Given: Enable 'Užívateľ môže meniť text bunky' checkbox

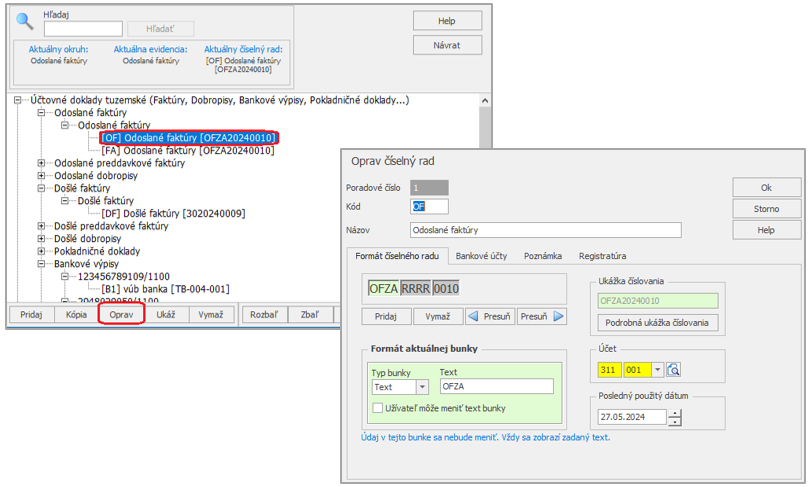Looking at the screenshot, I should point(378,408).
